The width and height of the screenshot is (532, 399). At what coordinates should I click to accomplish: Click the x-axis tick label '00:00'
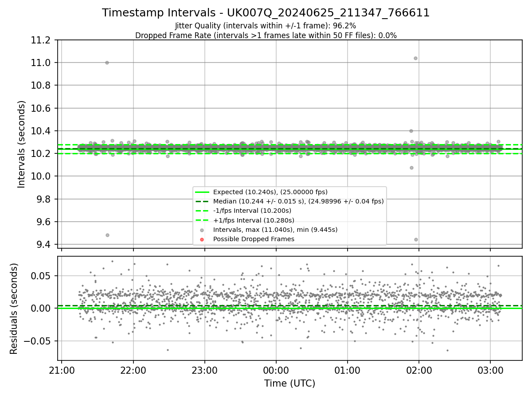[276, 370]
